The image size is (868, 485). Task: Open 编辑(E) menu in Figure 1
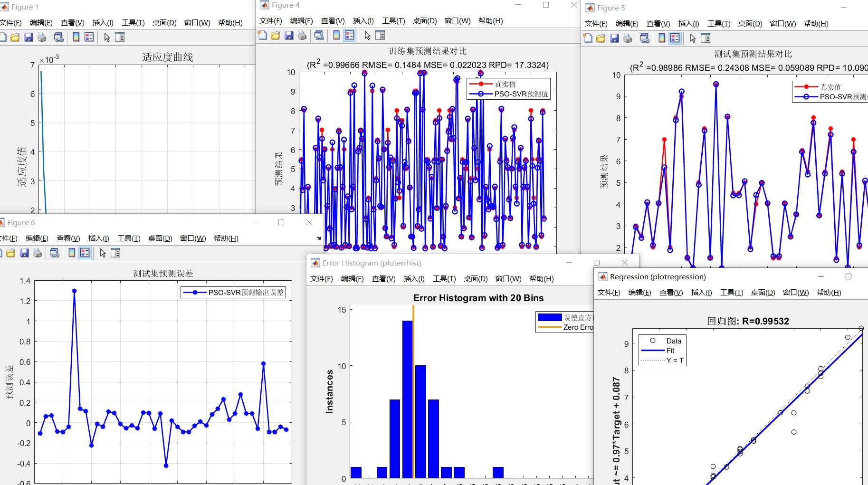coord(41,22)
